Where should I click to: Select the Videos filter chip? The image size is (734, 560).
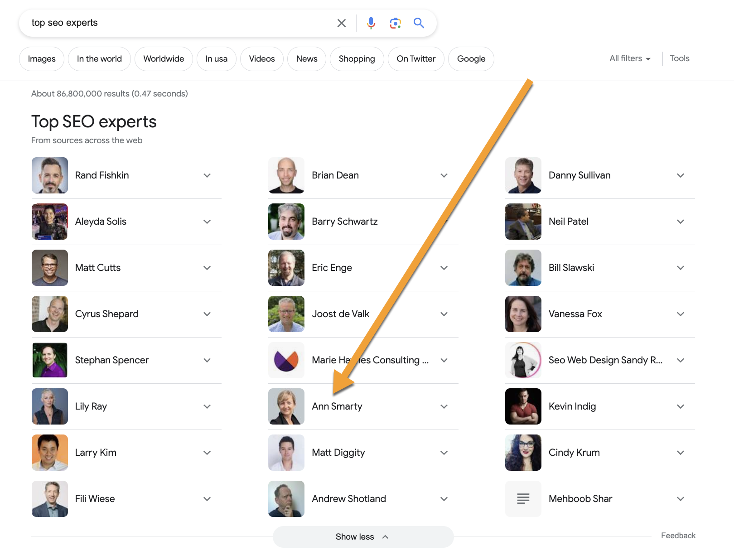coord(262,59)
